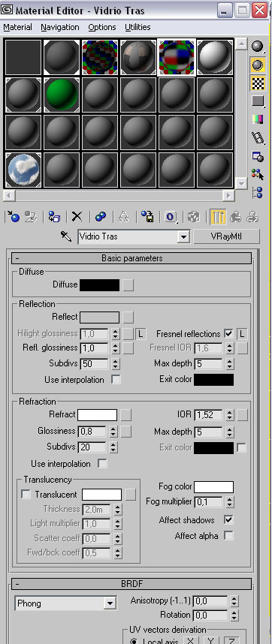The height and width of the screenshot is (644, 272).
Task: Click the Translucent color swatch
Action: 102,495
